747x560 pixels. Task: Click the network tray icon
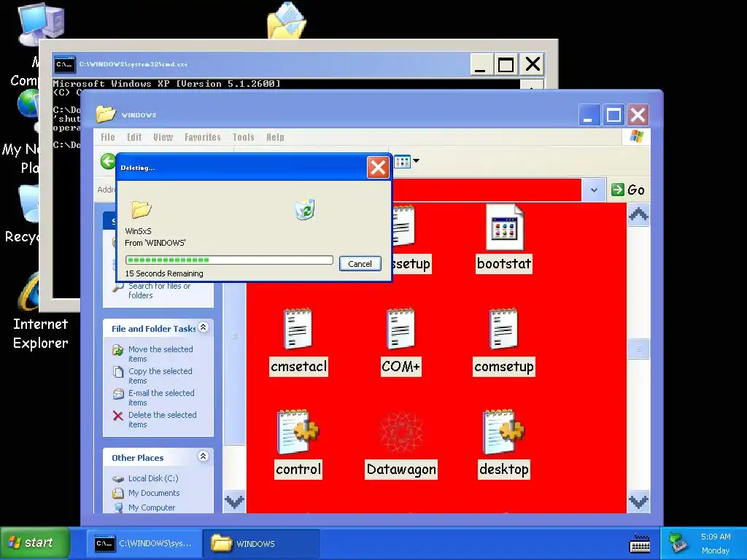678,542
